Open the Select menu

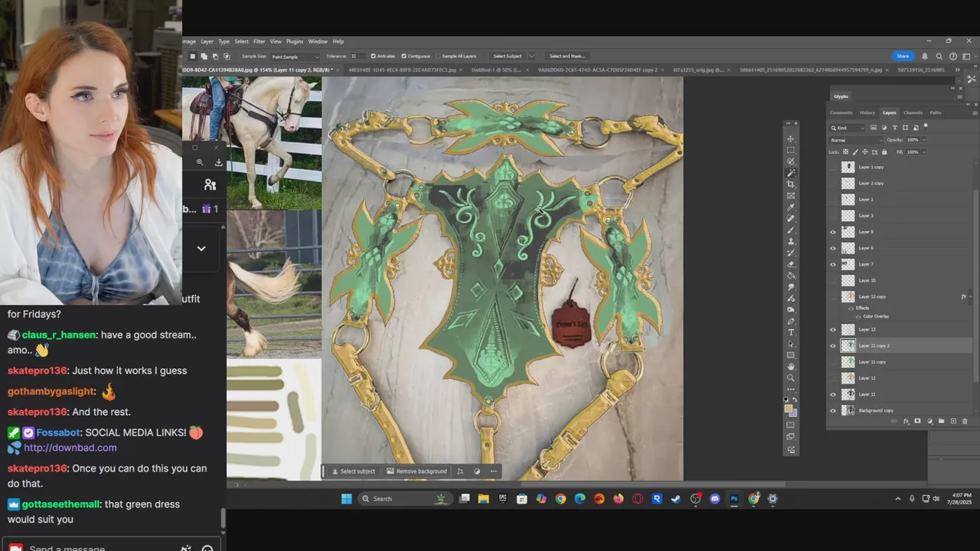[x=241, y=41]
